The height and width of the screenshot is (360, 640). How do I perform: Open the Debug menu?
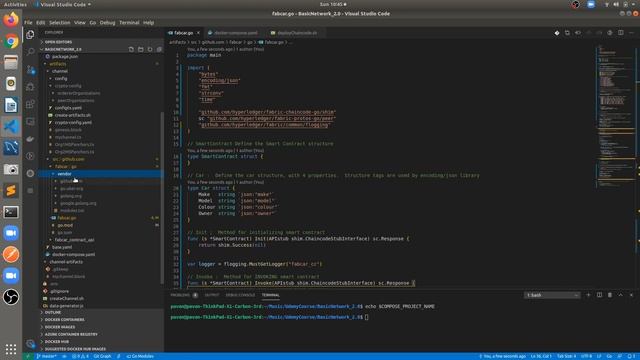pos(107,23)
